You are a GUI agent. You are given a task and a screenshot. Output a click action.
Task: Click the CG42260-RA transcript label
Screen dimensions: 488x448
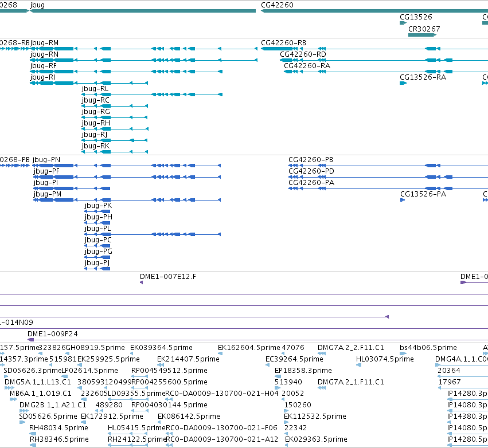pyautogui.click(x=307, y=66)
